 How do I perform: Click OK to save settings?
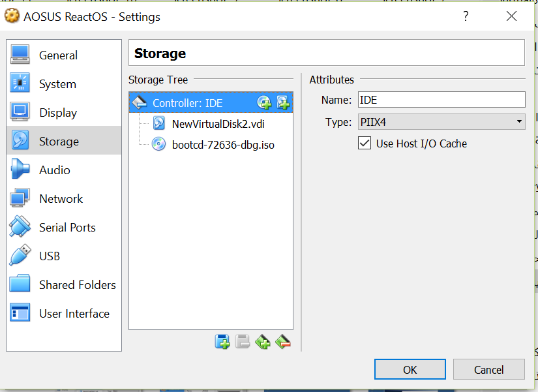pos(410,369)
